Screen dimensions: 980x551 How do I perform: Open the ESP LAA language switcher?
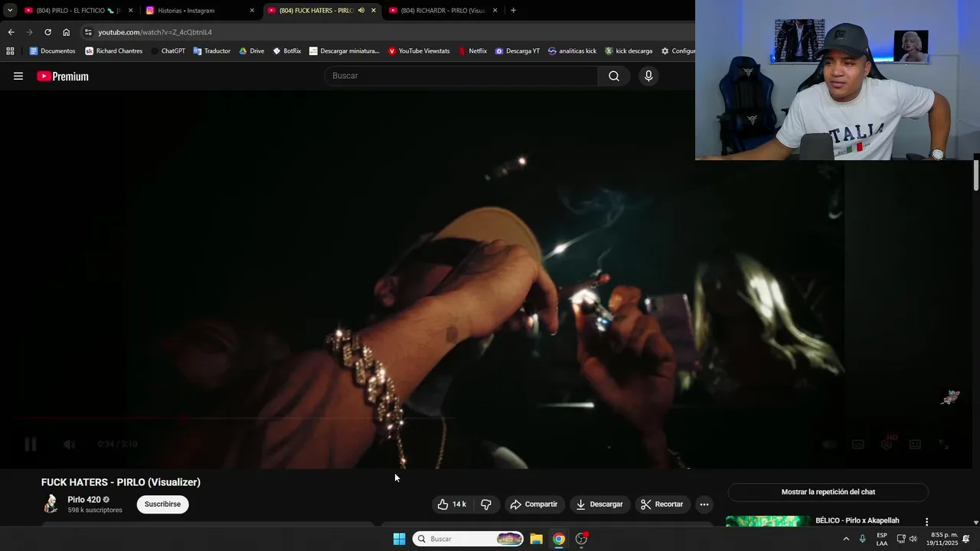pos(882,539)
